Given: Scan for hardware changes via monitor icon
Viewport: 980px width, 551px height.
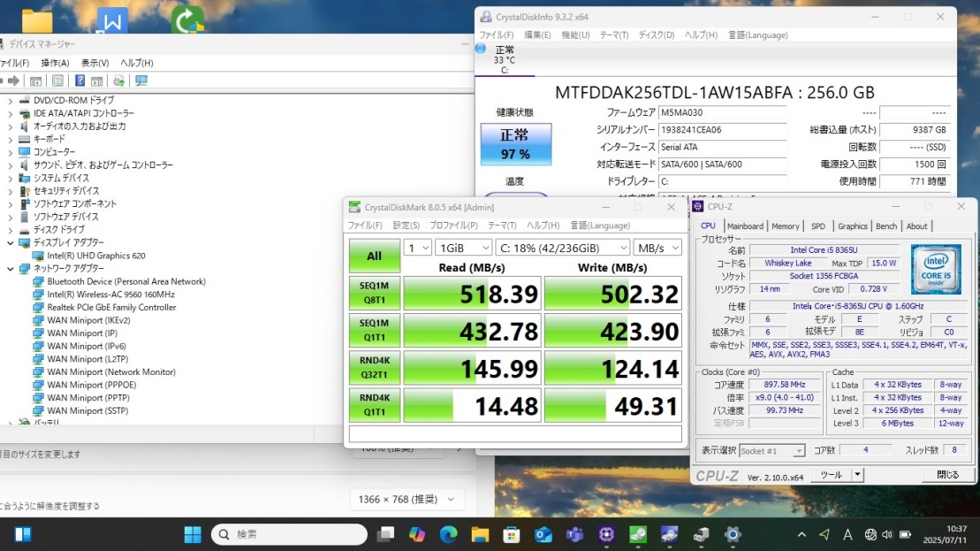Looking at the screenshot, I should (x=141, y=80).
